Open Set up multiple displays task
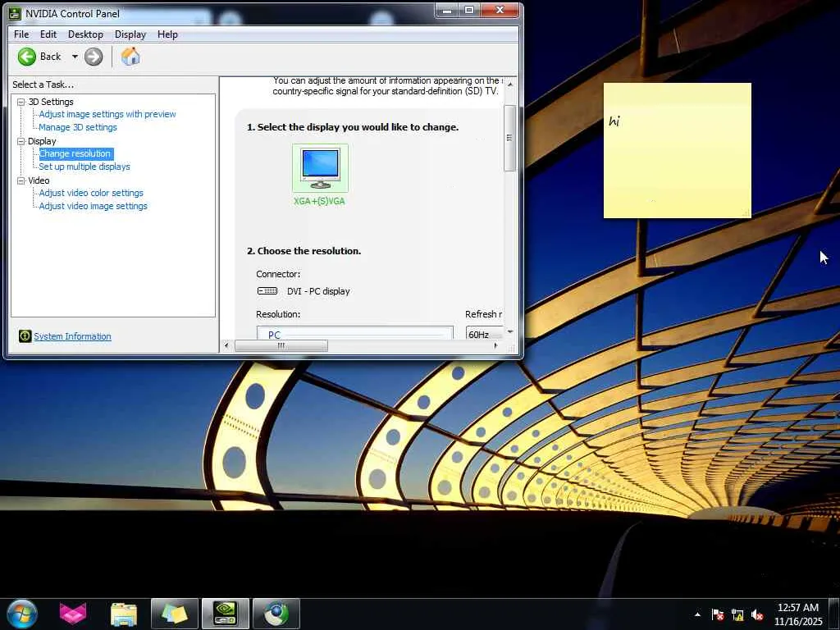This screenshot has width=840, height=630. (84, 167)
